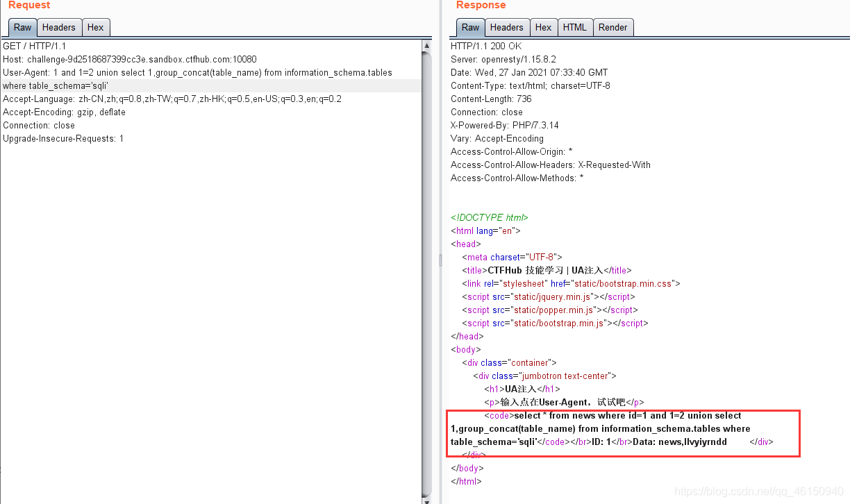Click the Host header line in request

pyautogui.click(x=130, y=59)
